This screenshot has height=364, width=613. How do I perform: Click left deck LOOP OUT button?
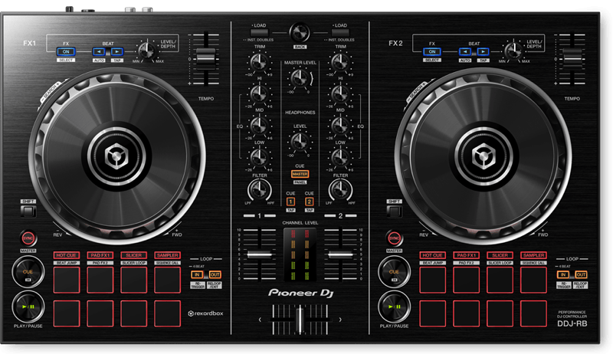coord(215,274)
